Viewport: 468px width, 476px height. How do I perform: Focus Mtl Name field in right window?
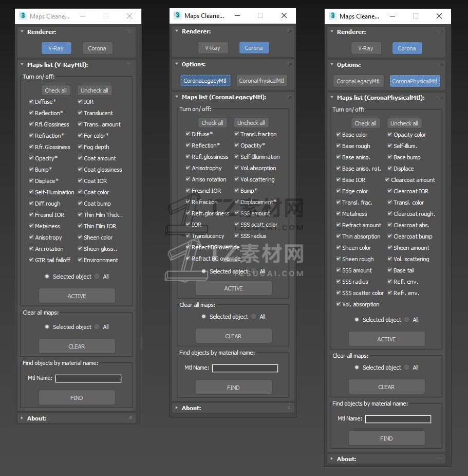(x=398, y=419)
